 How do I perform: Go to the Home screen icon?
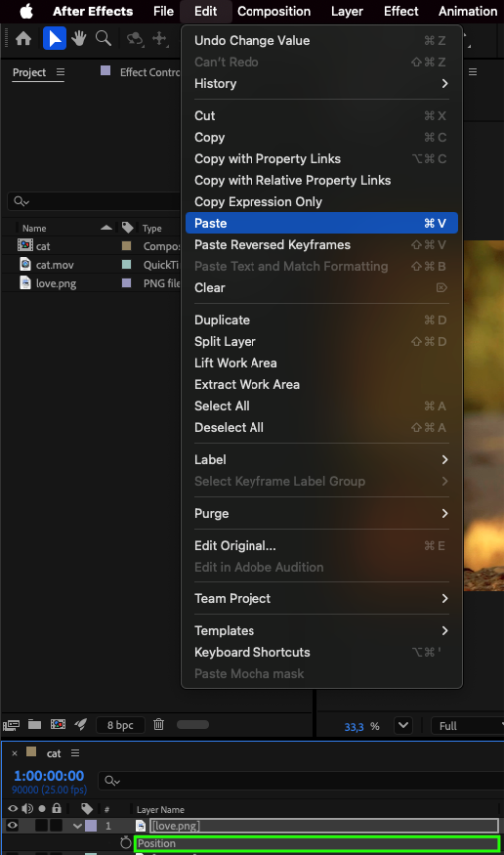pyautogui.click(x=23, y=39)
